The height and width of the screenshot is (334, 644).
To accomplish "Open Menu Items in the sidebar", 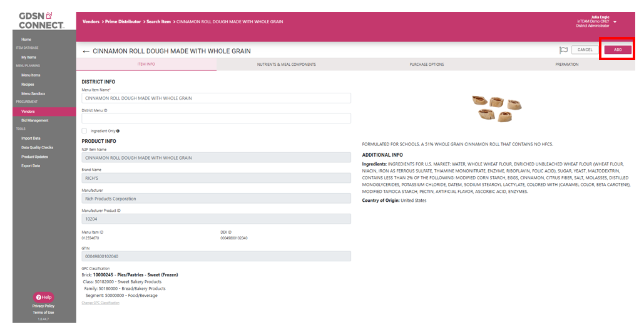I will (x=31, y=75).
